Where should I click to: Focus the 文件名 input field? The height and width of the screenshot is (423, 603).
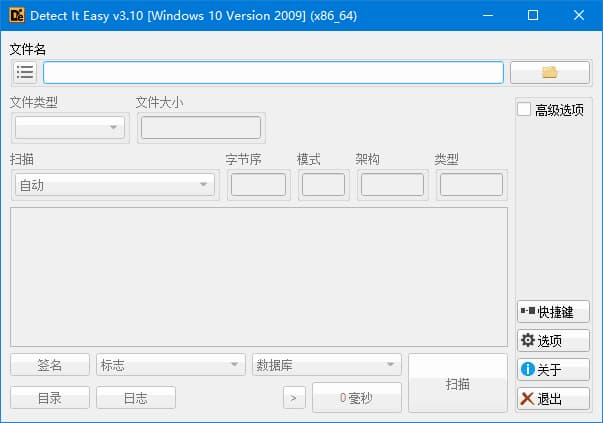point(272,72)
